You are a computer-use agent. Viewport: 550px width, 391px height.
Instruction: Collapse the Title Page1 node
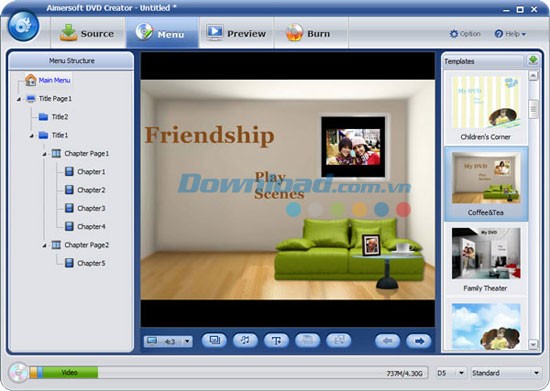click(19, 99)
